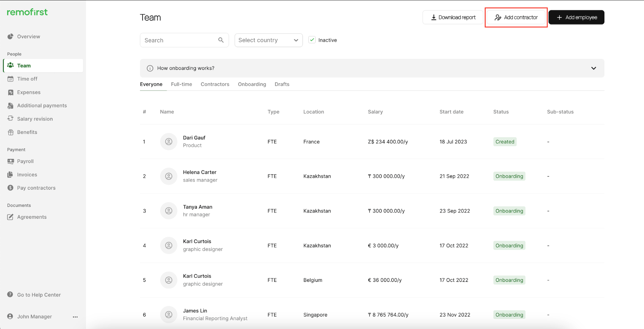Click Dari Gauf's avatar icon
Screen dimensions: 644x329
[169, 142]
